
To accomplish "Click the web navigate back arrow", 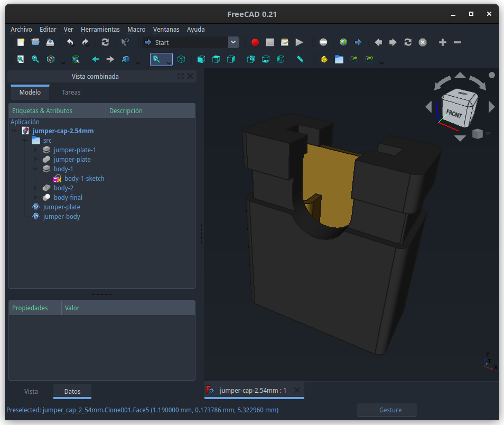I will [x=358, y=42].
